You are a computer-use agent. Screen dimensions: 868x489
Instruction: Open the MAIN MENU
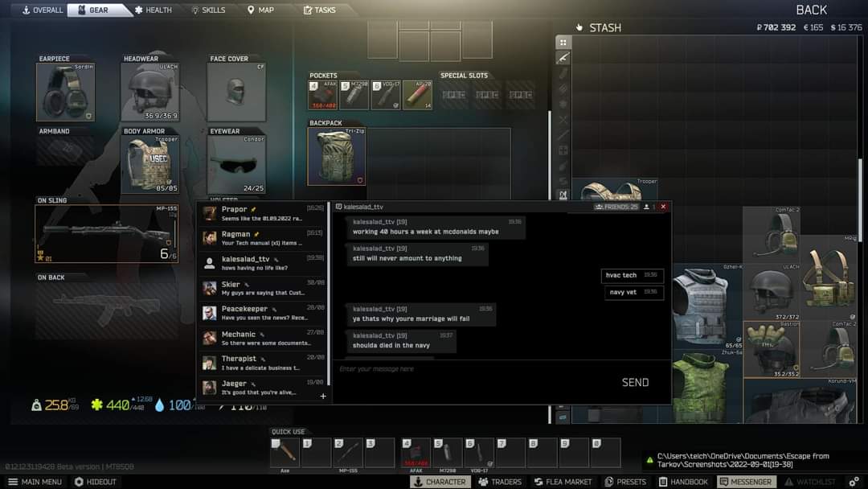[x=35, y=482]
